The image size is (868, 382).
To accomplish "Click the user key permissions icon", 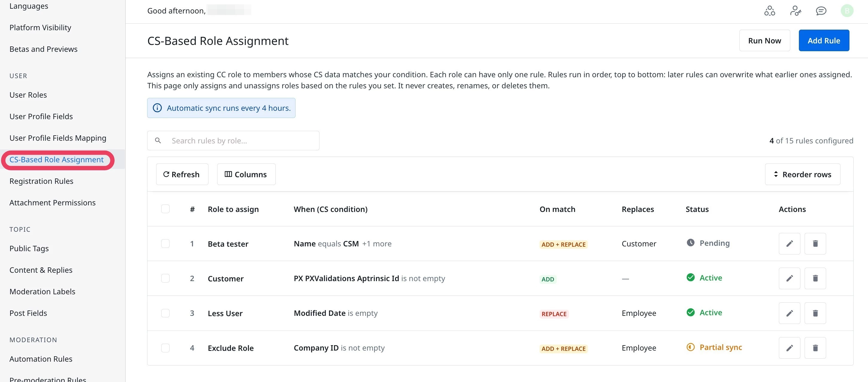I will coord(796,11).
